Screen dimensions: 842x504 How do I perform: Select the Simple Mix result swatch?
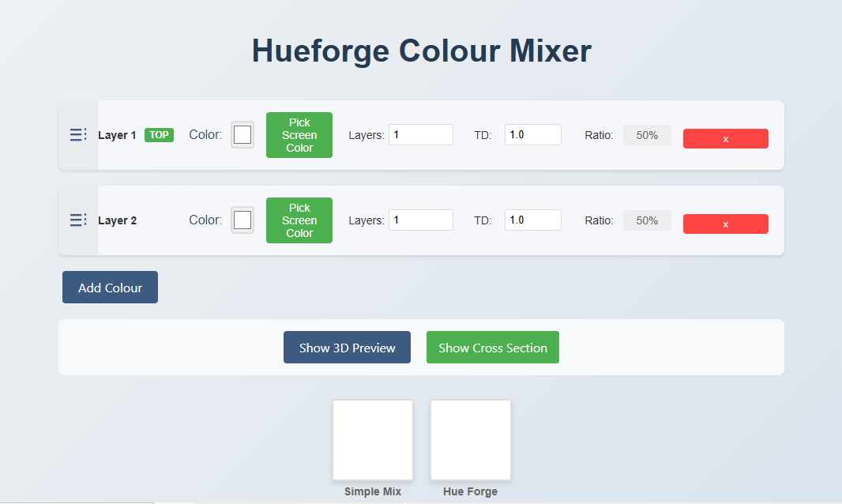pyautogui.click(x=373, y=440)
